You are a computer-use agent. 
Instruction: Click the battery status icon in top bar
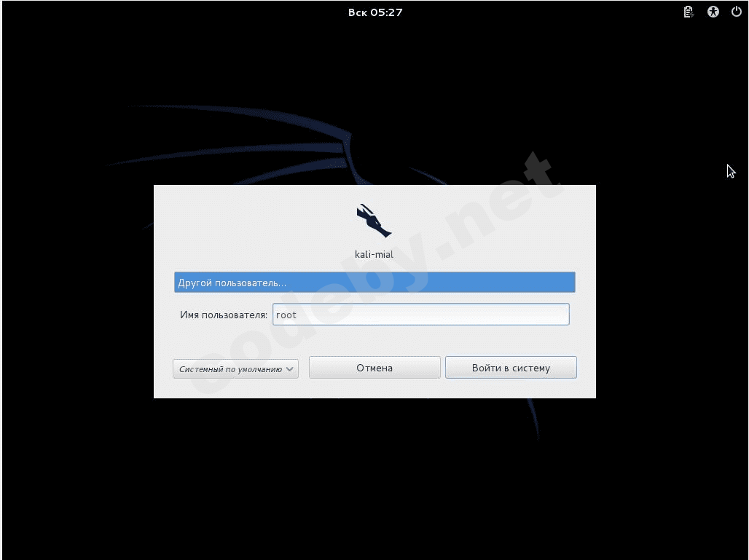coord(689,12)
